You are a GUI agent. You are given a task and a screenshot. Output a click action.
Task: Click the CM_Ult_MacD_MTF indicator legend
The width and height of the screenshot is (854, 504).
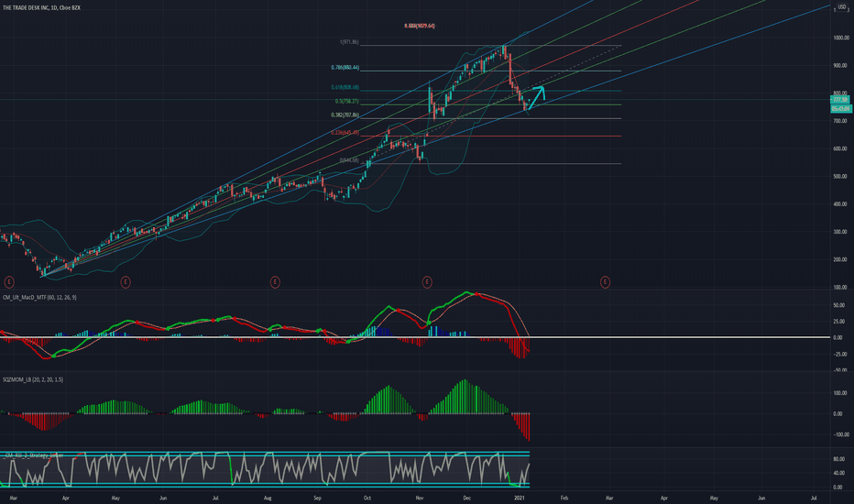(39, 298)
